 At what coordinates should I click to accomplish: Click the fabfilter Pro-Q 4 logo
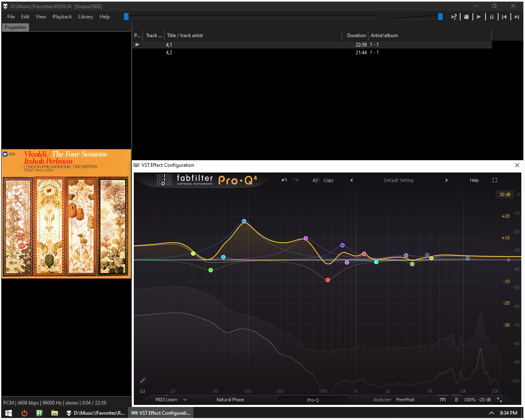tap(207, 180)
